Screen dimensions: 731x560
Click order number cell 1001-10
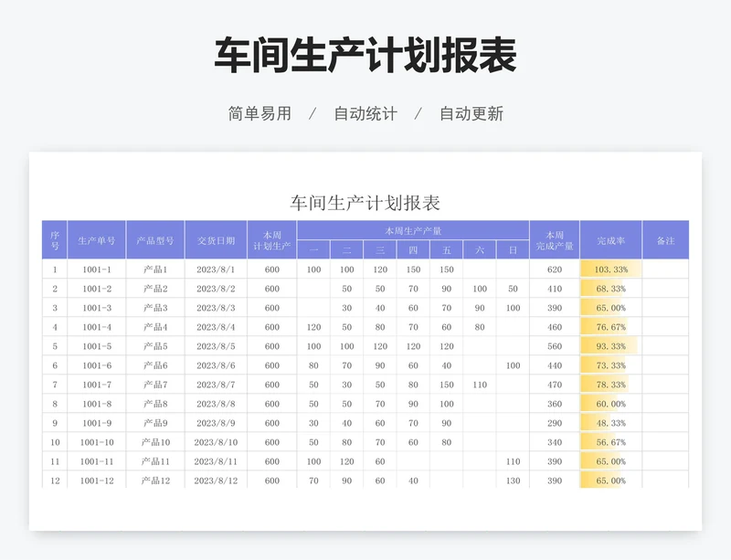(x=97, y=442)
